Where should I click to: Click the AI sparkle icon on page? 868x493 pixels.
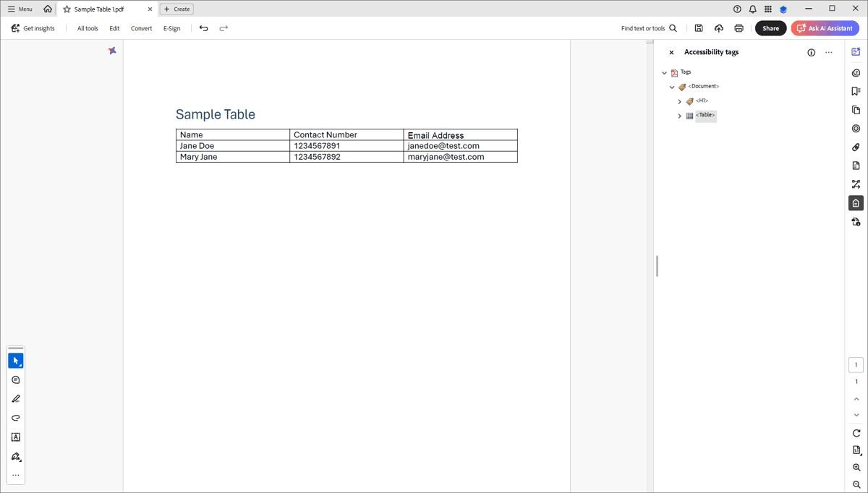pyautogui.click(x=112, y=51)
